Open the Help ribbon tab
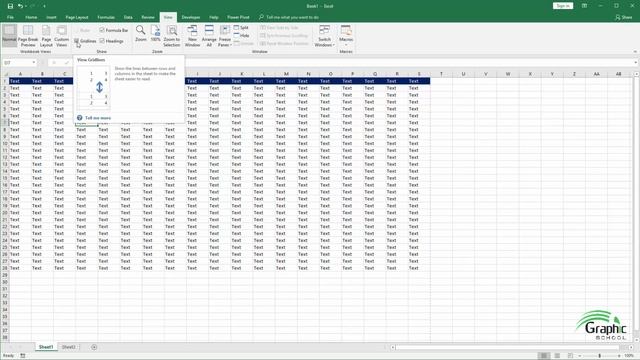This screenshot has width=640, height=360. coord(213,17)
